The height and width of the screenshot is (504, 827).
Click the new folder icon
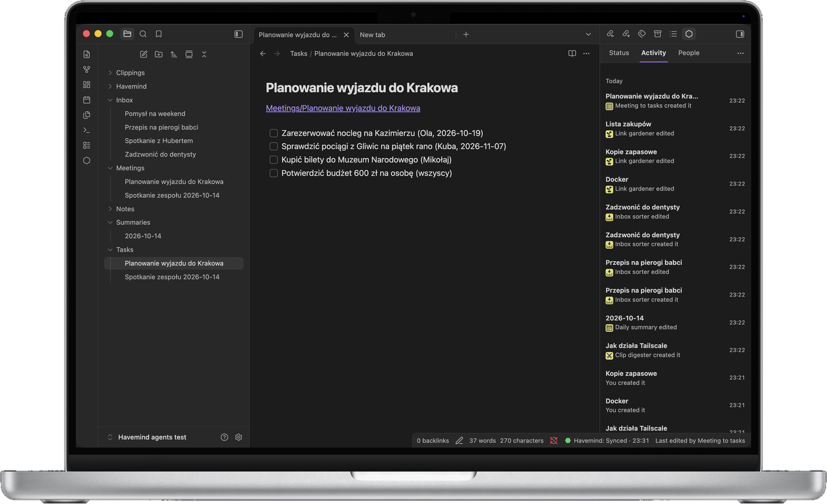point(159,54)
